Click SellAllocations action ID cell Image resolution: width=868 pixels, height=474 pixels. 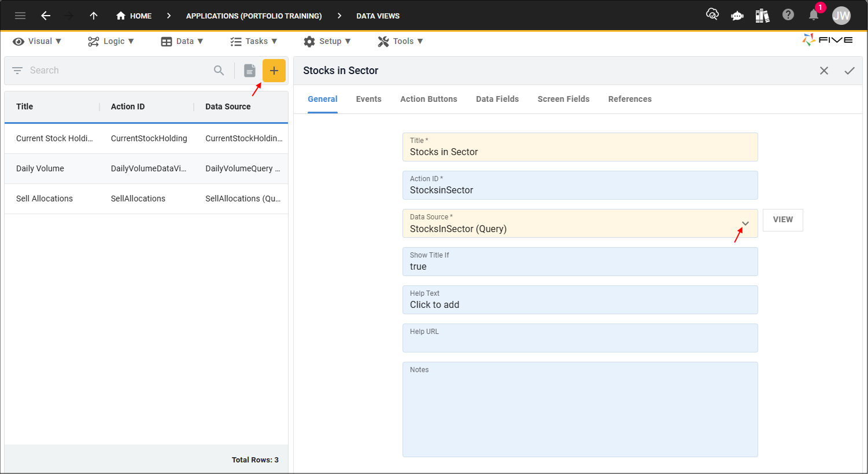point(138,199)
